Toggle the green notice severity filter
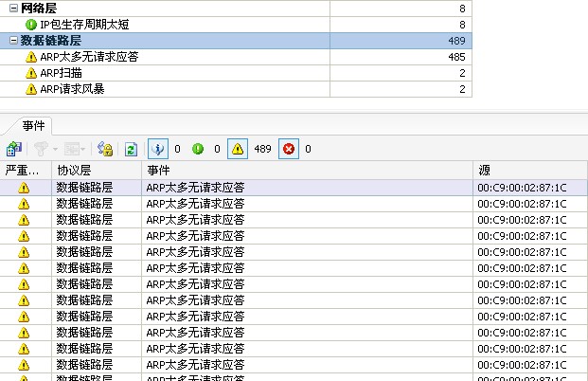588x381 pixels. [x=198, y=149]
